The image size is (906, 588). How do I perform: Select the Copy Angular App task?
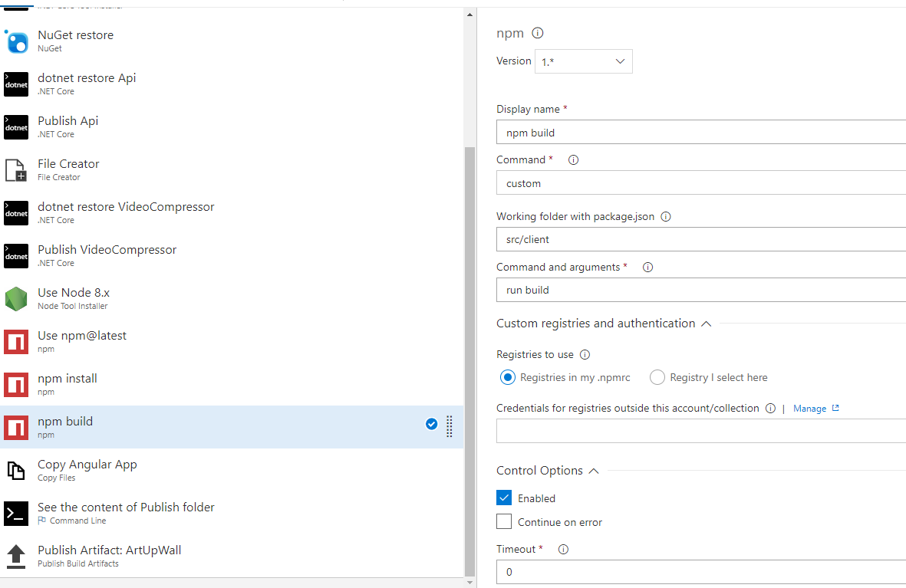(231, 471)
